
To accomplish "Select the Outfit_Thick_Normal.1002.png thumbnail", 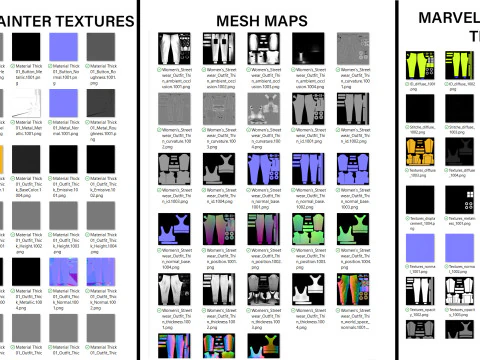I will click(x=101, y=272).
